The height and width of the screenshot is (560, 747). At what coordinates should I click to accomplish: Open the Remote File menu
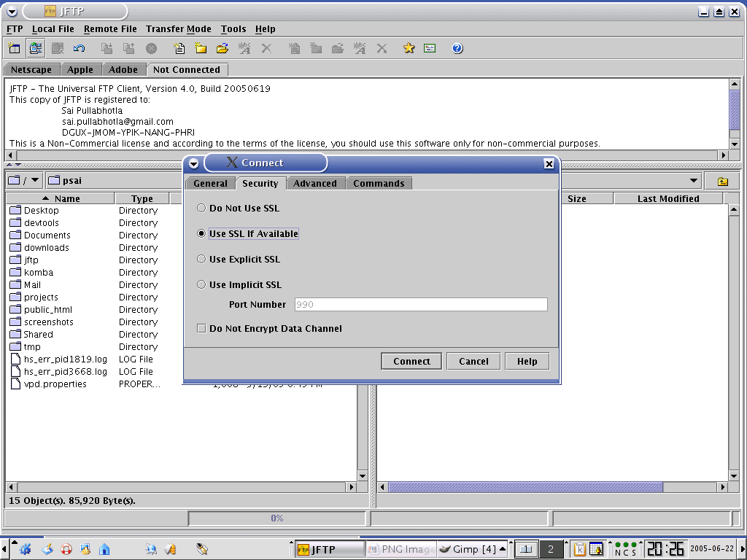pos(110,29)
